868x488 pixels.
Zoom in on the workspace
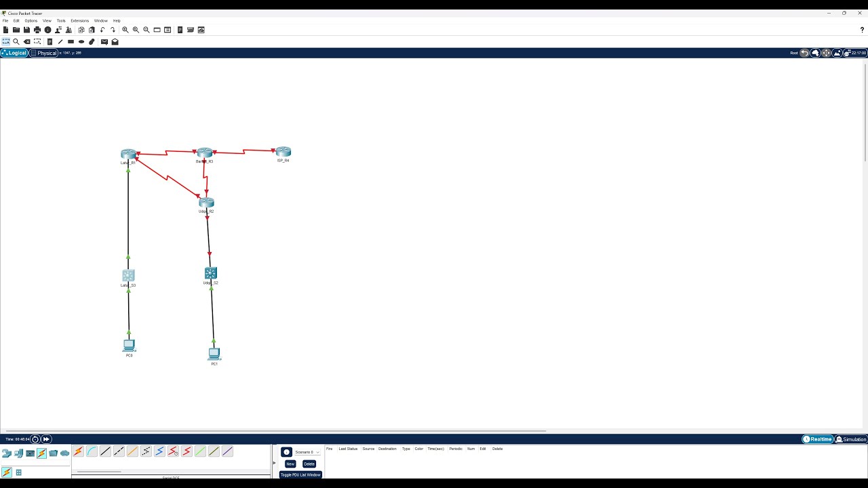[125, 30]
